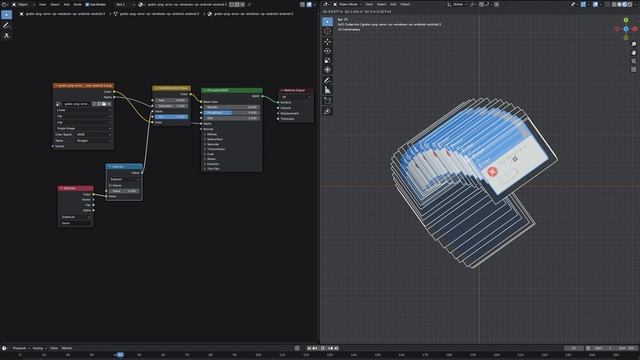Open Slot 1 material slot dropdown
This screenshot has width=640, height=360.
click(x=124, y=4)
